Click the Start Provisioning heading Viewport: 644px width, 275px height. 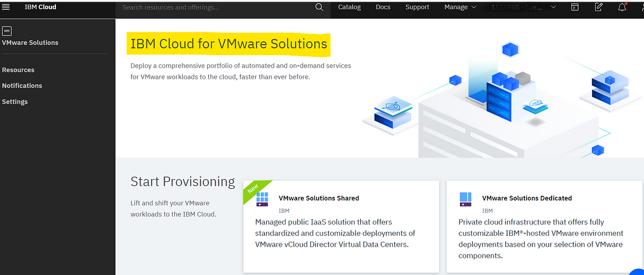point(182,182)
